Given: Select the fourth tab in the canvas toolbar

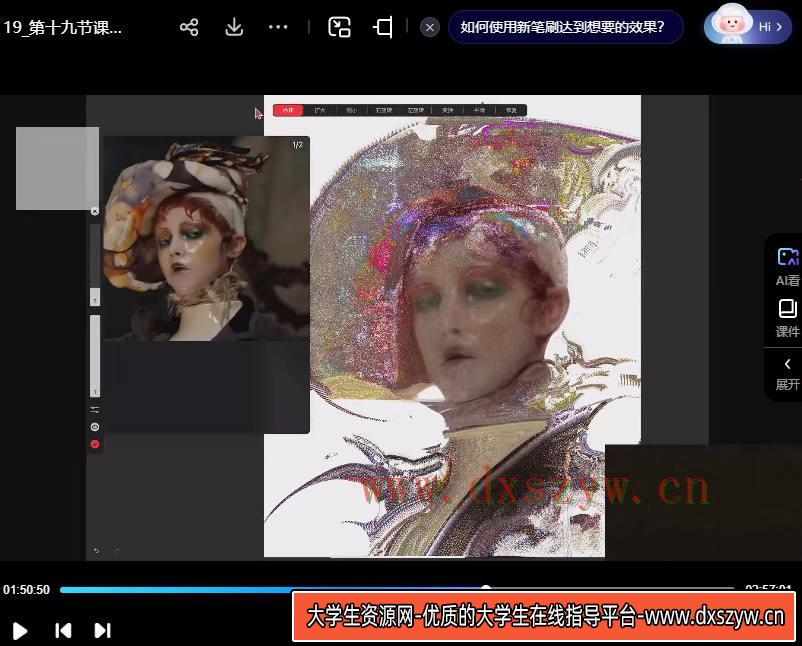Looking at the screenshot, I should [x=384, y=110].
